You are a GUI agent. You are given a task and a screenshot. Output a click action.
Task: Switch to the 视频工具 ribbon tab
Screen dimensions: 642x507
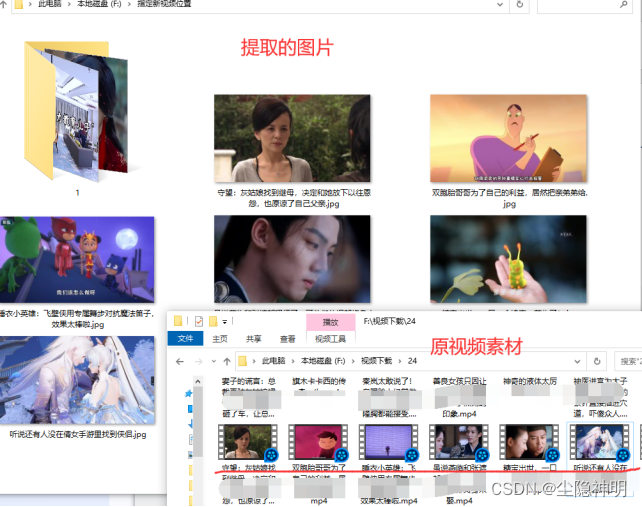[330, 339]
